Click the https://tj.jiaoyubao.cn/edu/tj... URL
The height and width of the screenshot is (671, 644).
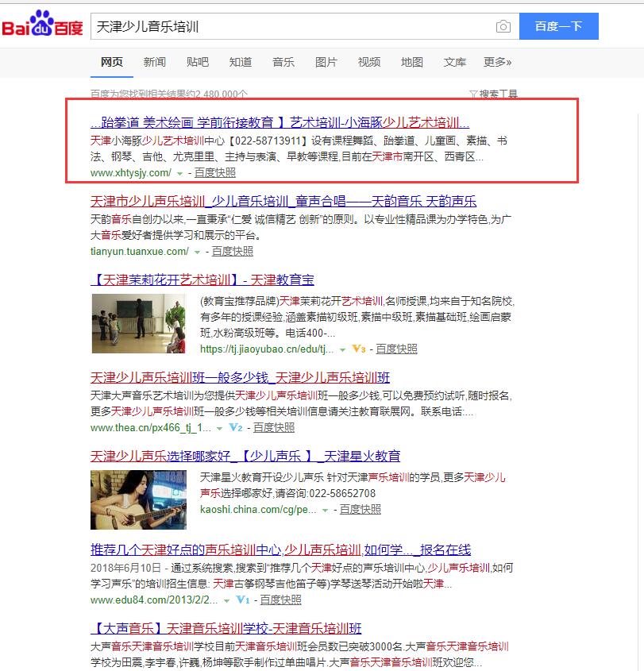pos(267,349)
